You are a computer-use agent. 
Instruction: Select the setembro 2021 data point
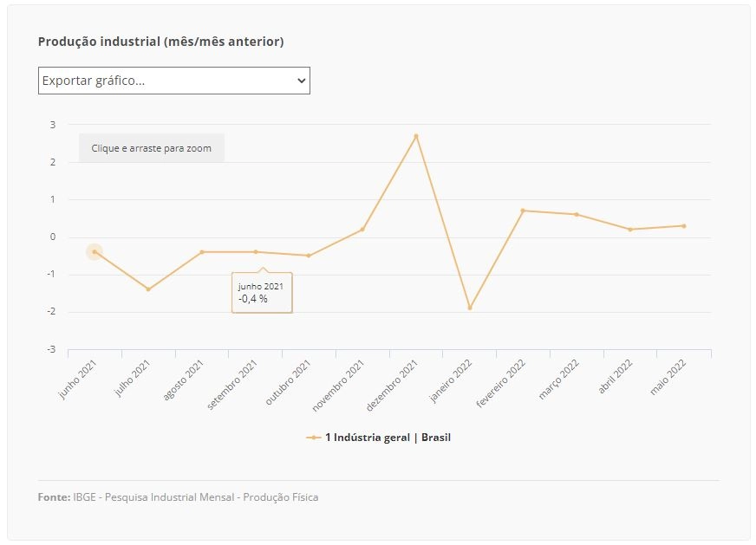pos(256,252)
